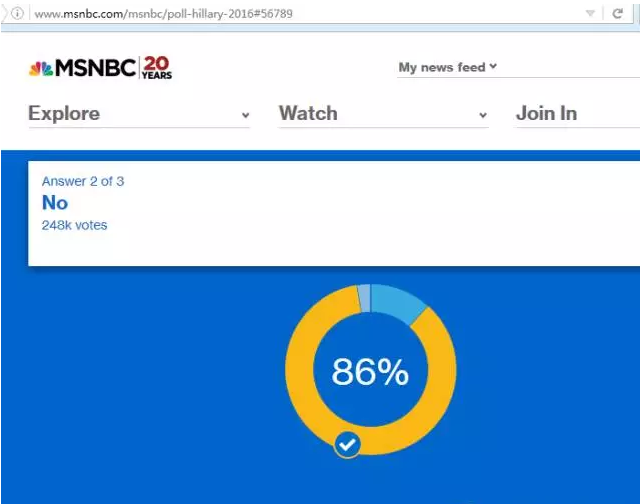The width and height of the screenshot is (640, 504).
Task: Click the No answer heading
Action: (55, 203)
